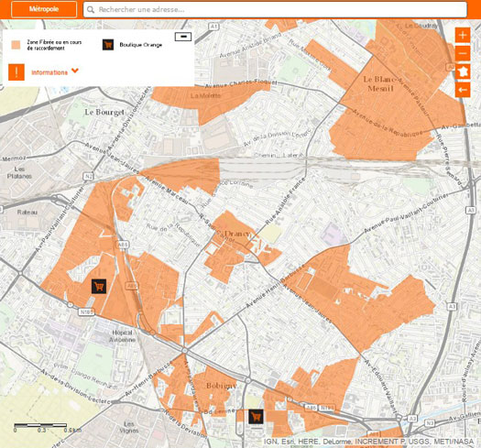Click the map attribution text
Image resolution: width=481 pixels, height=448 pixels.
[368, 442]
